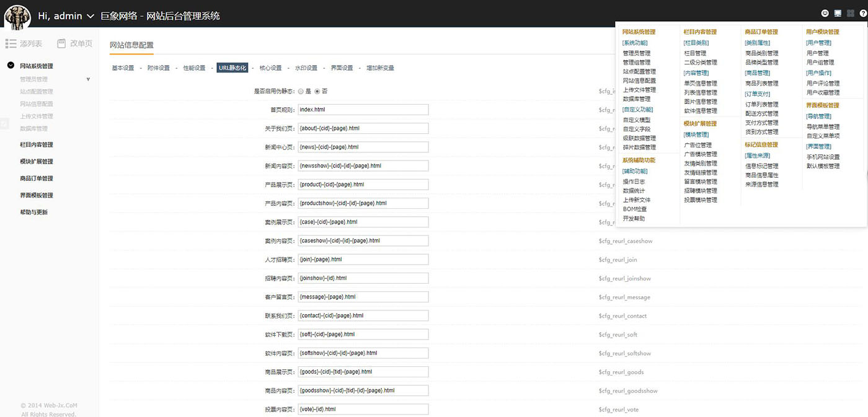Click the small arrow beside 管理员管理 in sidebar
Viewport: 868px width, 417px height.
88,79
